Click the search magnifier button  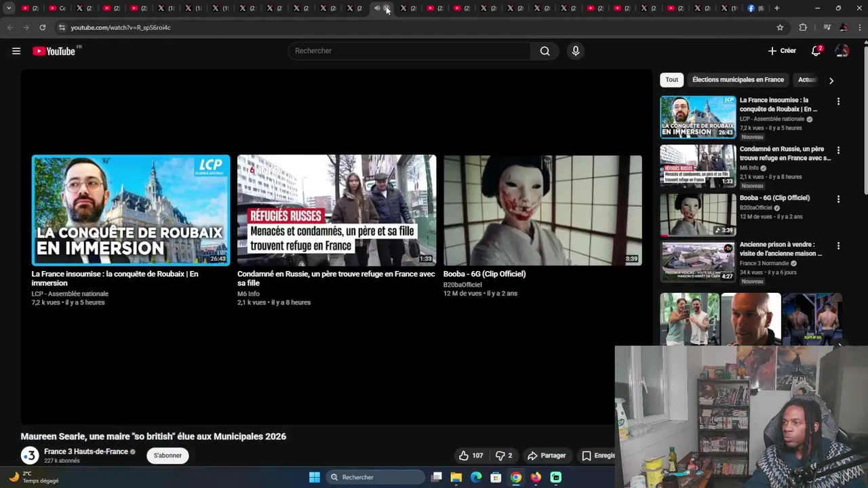coord(545,51)
